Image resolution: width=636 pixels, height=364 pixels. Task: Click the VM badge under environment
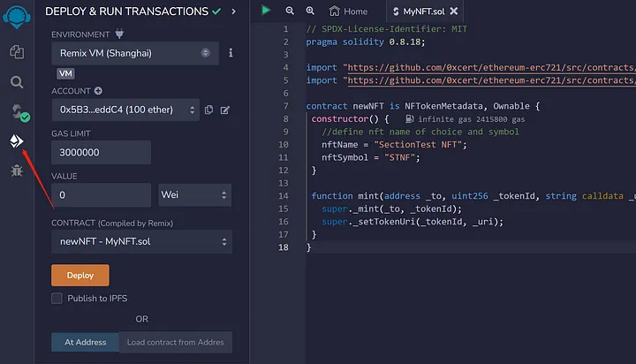pyautogui.click(x=65, y=73)
